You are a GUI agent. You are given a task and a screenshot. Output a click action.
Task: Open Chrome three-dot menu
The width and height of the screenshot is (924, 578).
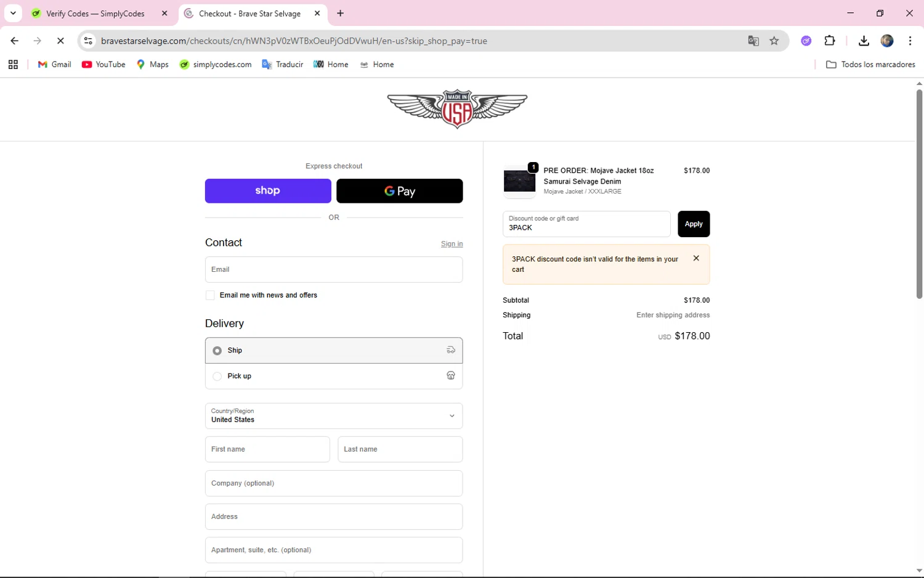coord(910,41)
